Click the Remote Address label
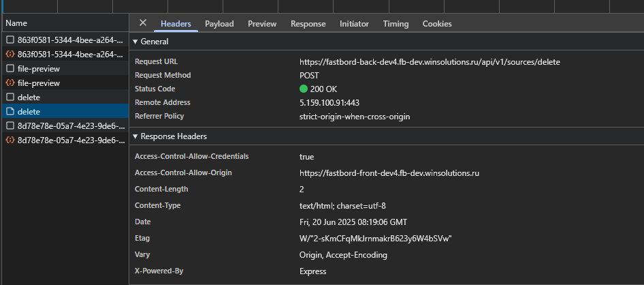The width and height of the screenshot is (644, 285). (162, 102)
